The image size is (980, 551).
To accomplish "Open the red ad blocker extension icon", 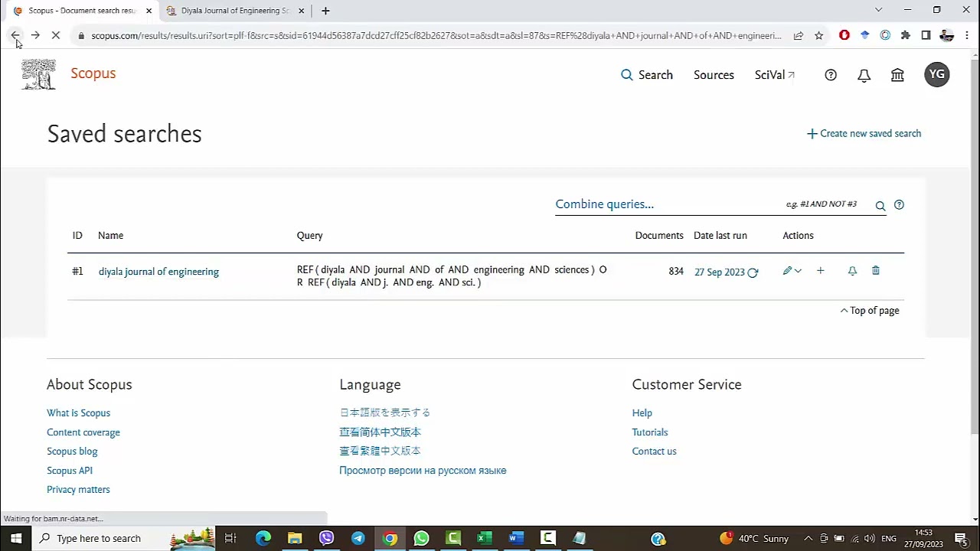I will (x=844, y=35).
